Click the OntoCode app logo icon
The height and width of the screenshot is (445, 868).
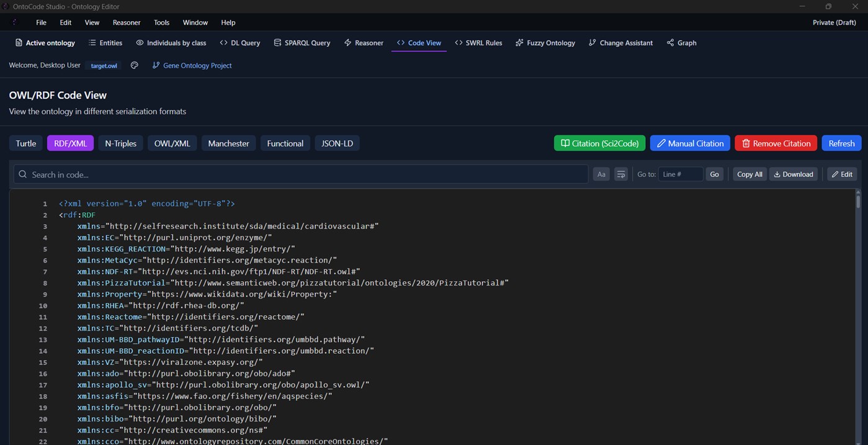15,22
